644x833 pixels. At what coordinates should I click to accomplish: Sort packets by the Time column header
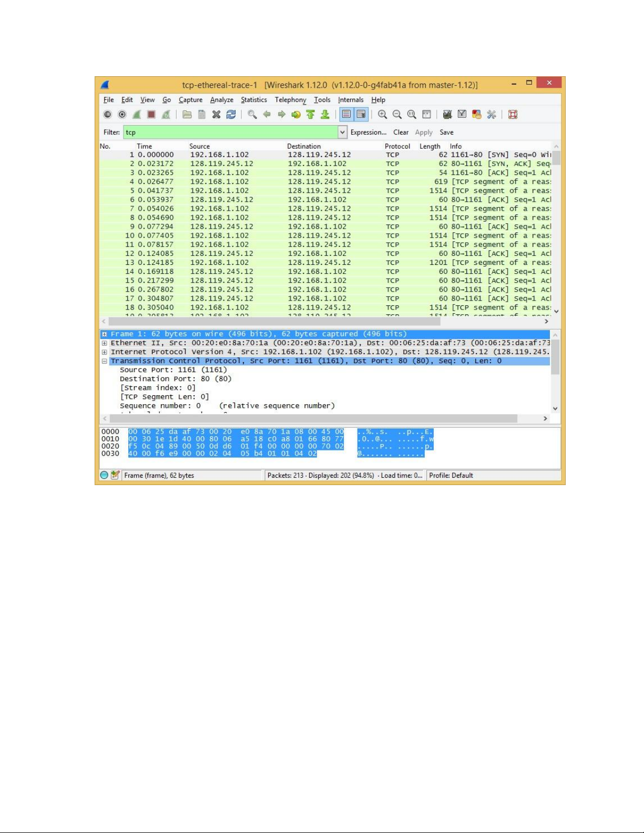pos(145,146)
